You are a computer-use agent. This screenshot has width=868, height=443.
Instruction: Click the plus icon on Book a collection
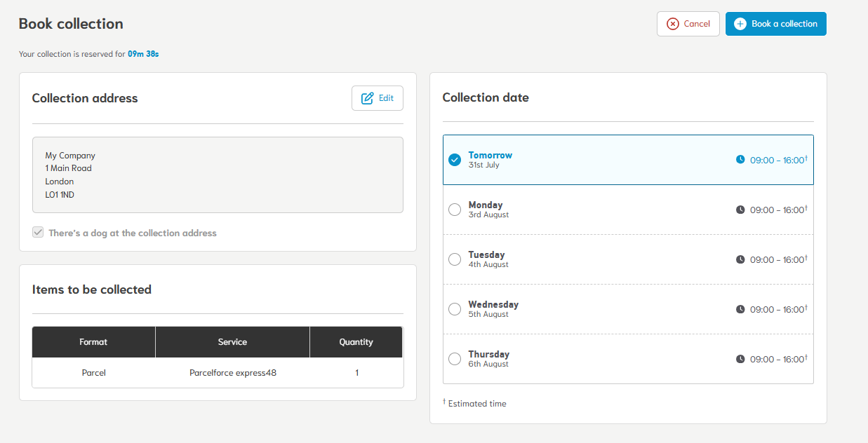[740, 24]
